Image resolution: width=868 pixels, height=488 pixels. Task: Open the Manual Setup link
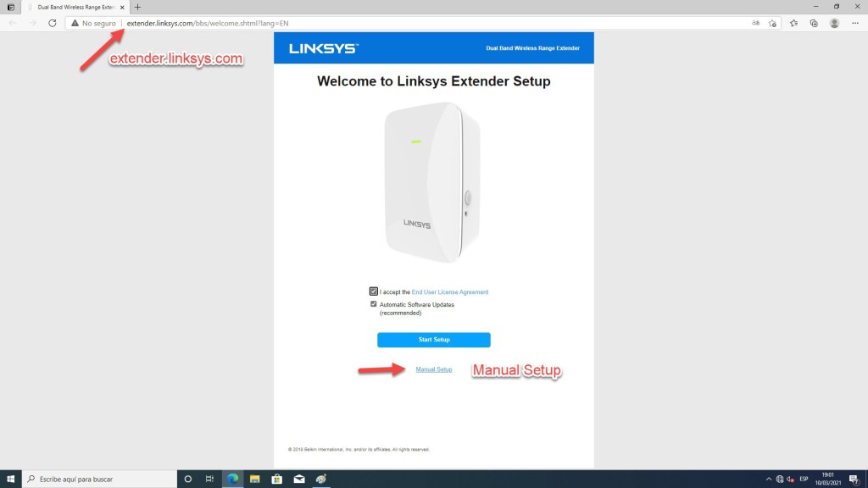coord(434,369)
